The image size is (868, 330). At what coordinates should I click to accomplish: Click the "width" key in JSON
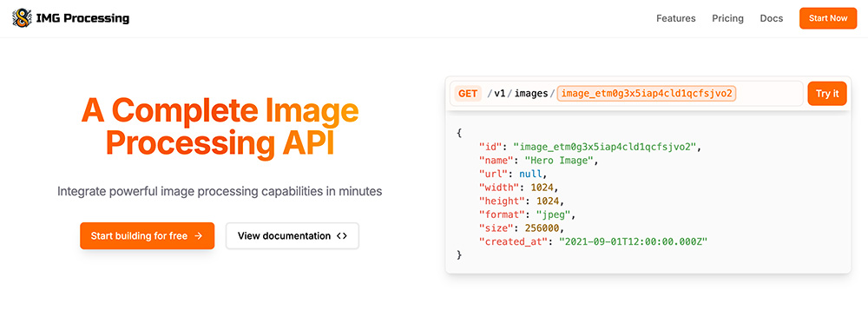click(500, 188)
